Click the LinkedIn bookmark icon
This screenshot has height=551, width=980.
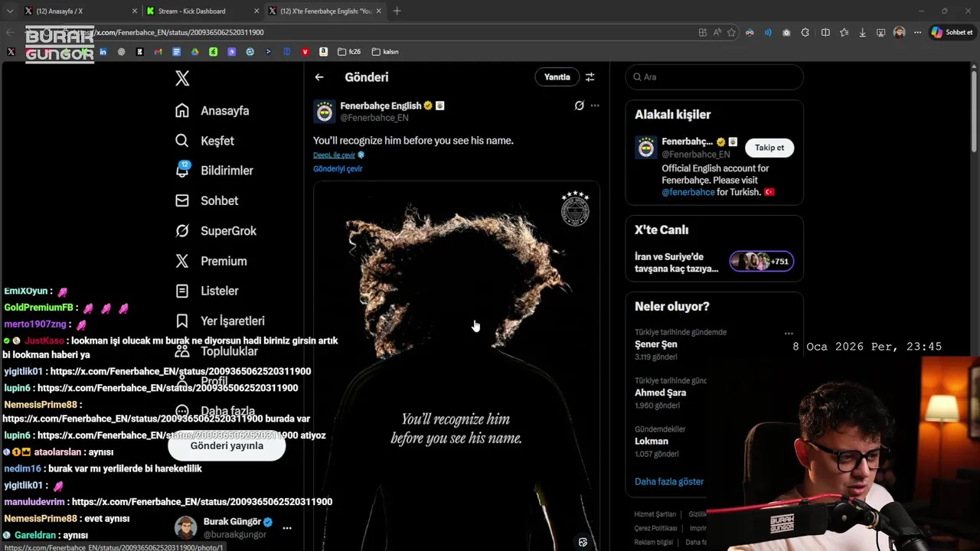[x=103, y=52]
